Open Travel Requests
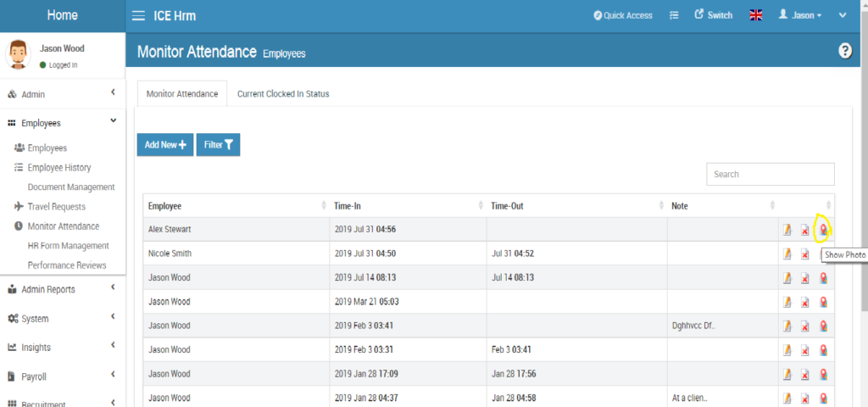This screenshot has height=407, width=868. click(x=57, y=207)
